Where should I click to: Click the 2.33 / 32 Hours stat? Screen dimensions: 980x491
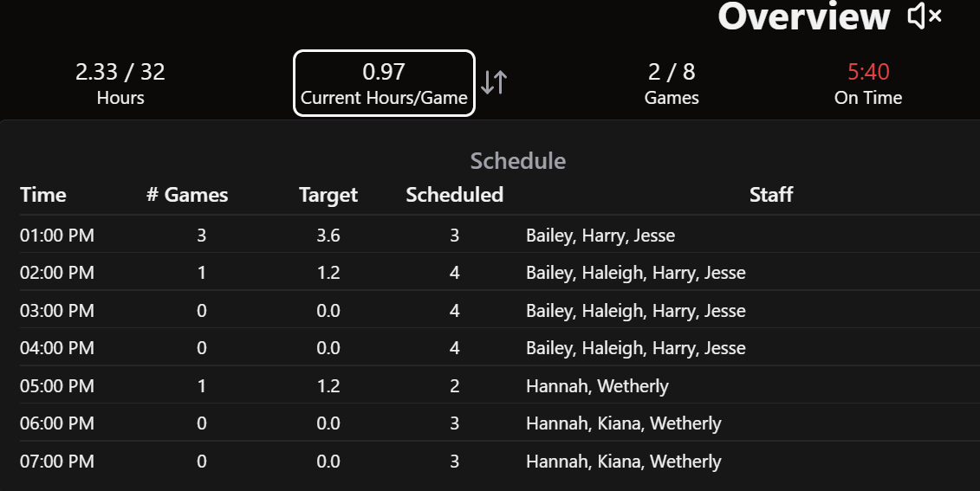click(120, 83)
